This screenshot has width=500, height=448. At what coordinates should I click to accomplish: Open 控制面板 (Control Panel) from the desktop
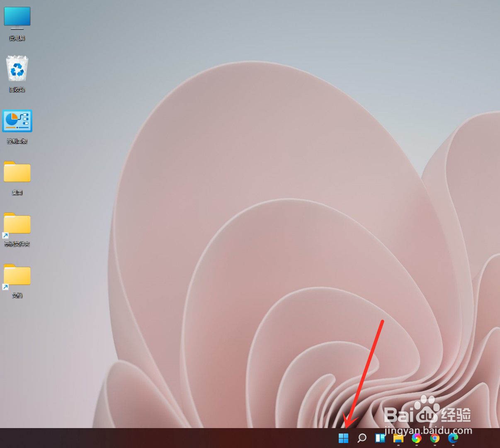[17, 122]
